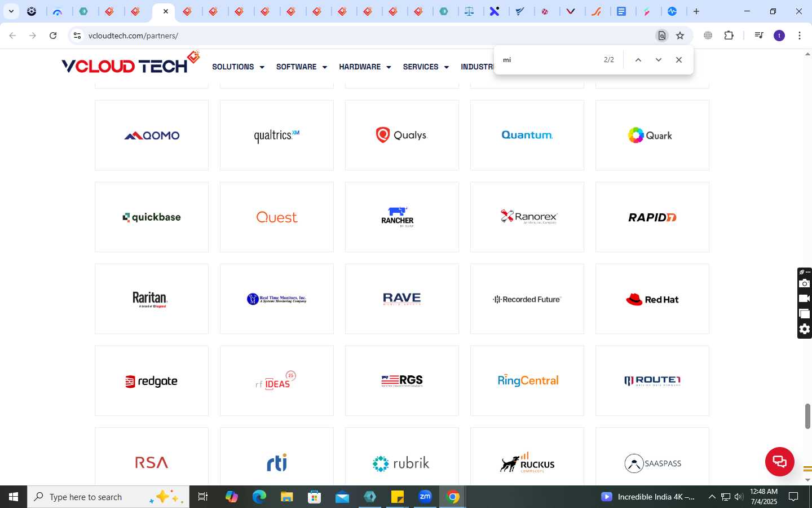Click the browser Back arrow
Viewport: 812px width, 508px height.
[12, 36]
